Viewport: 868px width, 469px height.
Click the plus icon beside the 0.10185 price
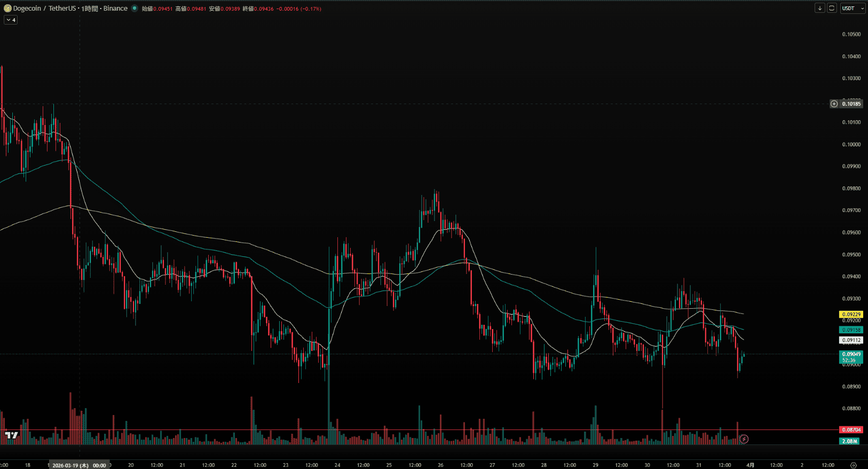click(x=834, y=104)
